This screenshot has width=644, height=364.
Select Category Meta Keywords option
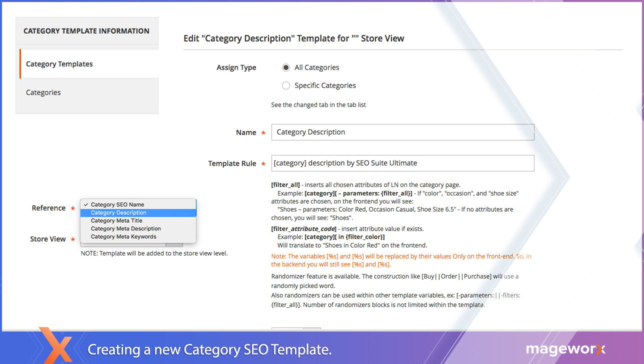[x=123, y=236]
